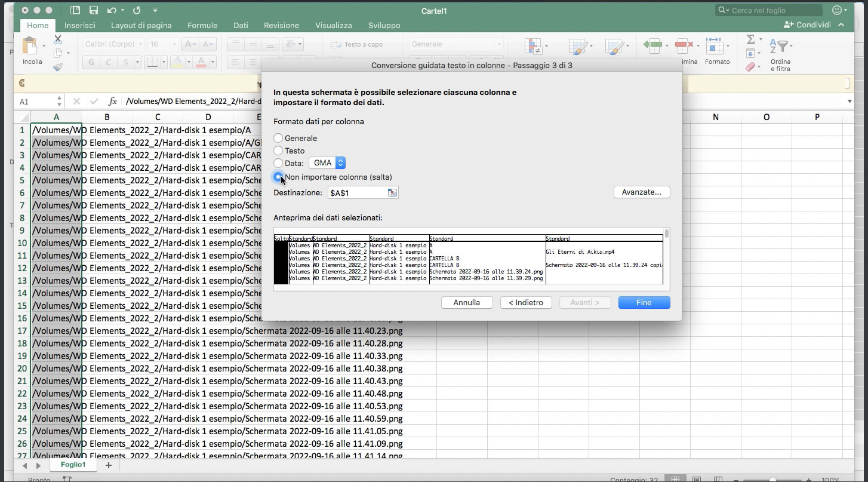
Task: Click the Testo a capo wrap text button
Action: tap(356, 44)
